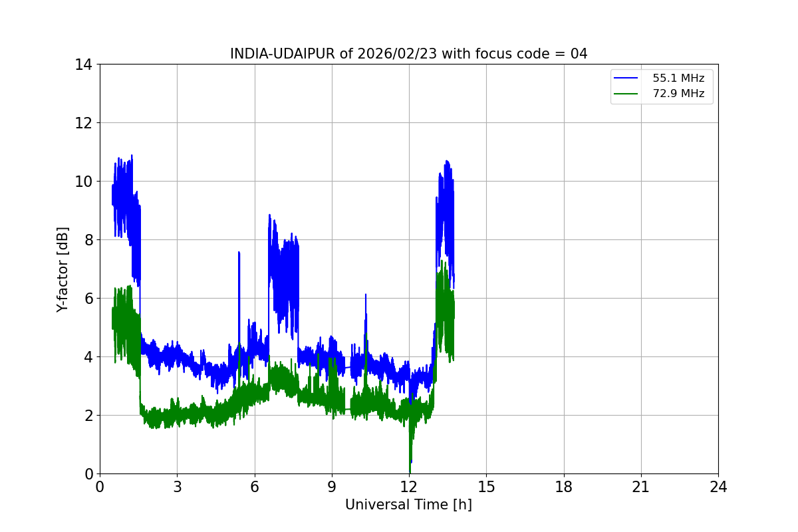Click x-axis tick label '18'

pyautogui.click(x=563, y=487)
